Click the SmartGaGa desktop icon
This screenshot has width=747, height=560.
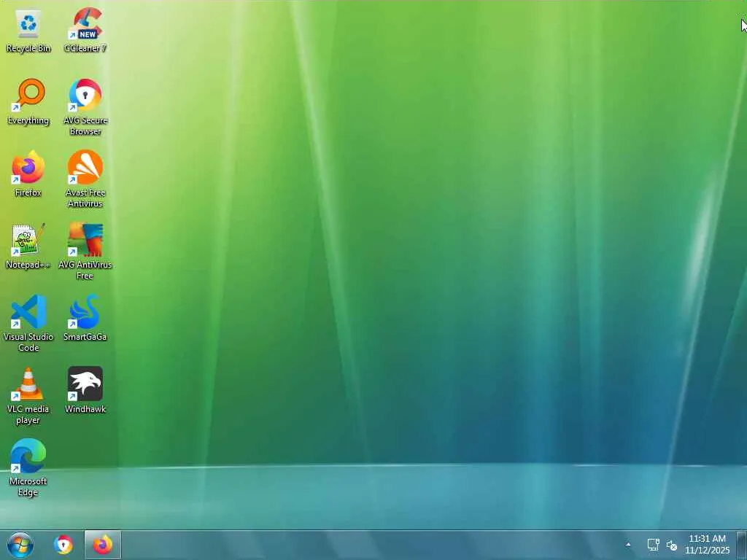(x=85, y=318)
